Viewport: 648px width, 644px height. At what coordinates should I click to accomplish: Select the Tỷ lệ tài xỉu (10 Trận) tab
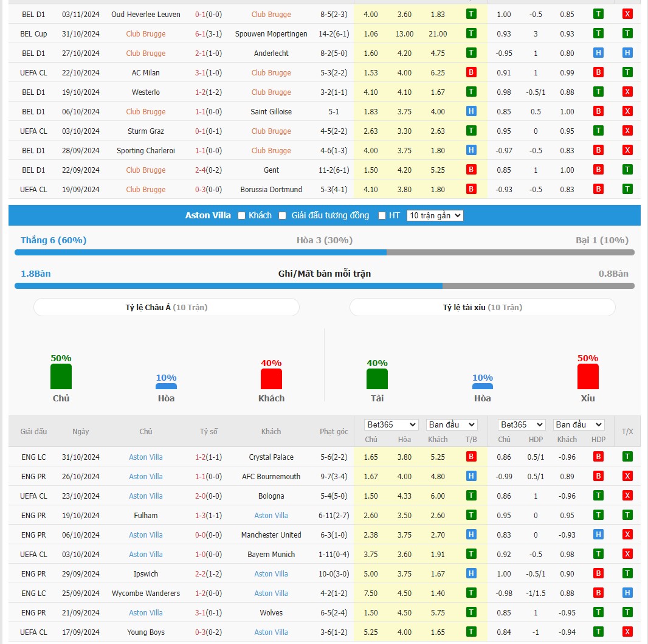[x=482, y=308]
